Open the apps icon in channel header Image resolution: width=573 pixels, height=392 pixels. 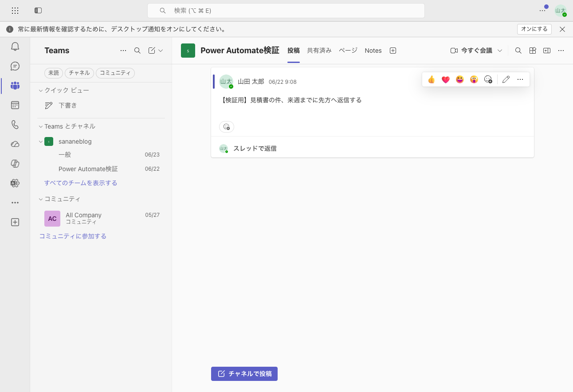click(x=533, y=51)
